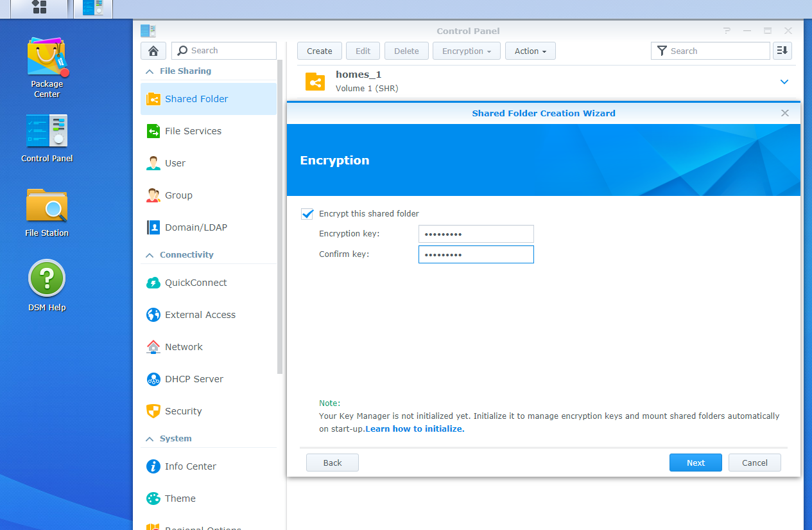
Task: Open User management
Action: pos(209,163)
